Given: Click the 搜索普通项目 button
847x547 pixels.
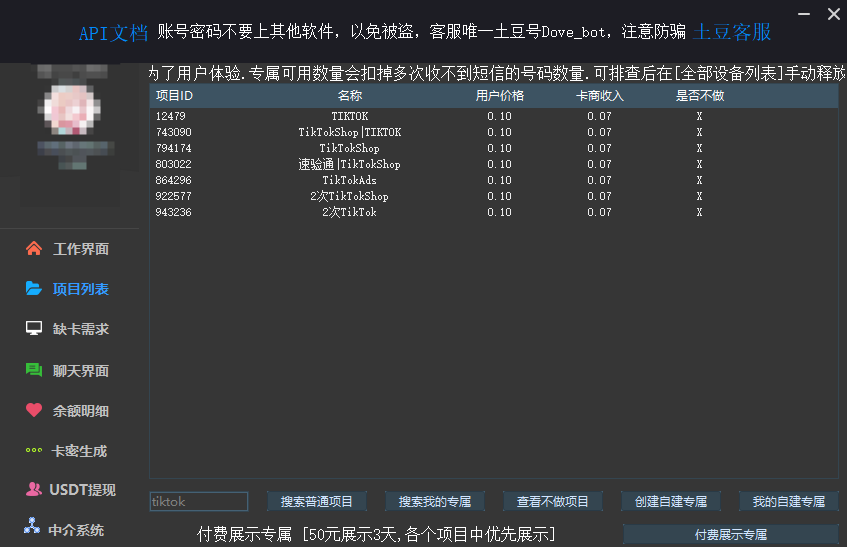Looking at the screenshot, I should tap(317, 502).
